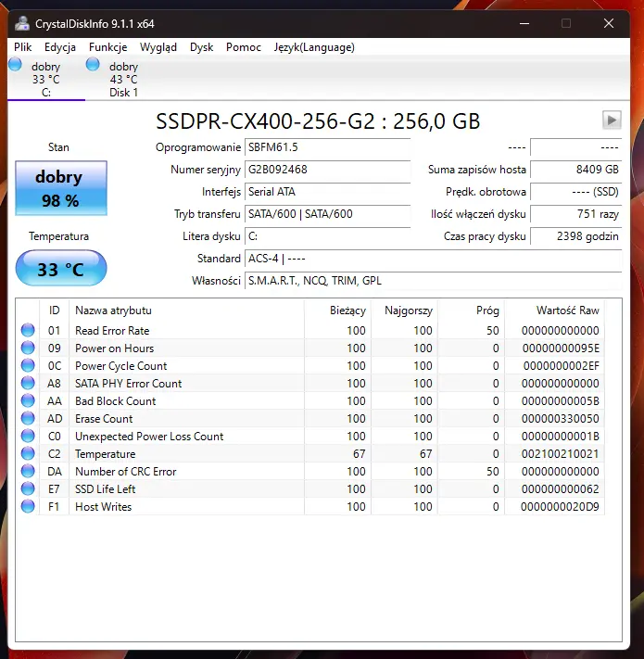Open the Plik menu
The image size is (644, 659).
point(22,47)
